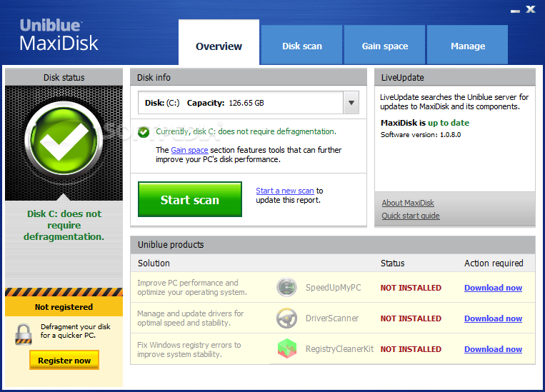Image resolution: width=545 pixels, height=392 pixels.
Task: Click the SpeedUpMyPC product name
Action: pos(333,288)
